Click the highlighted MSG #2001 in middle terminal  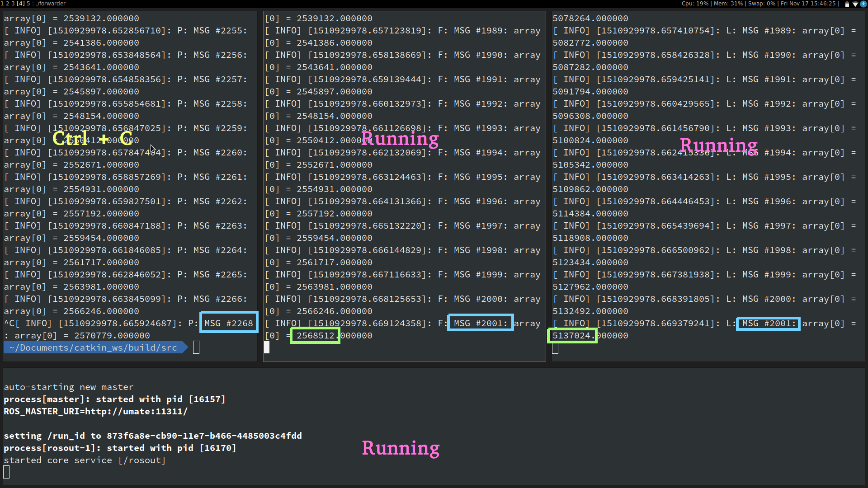[x=481, y=323]
